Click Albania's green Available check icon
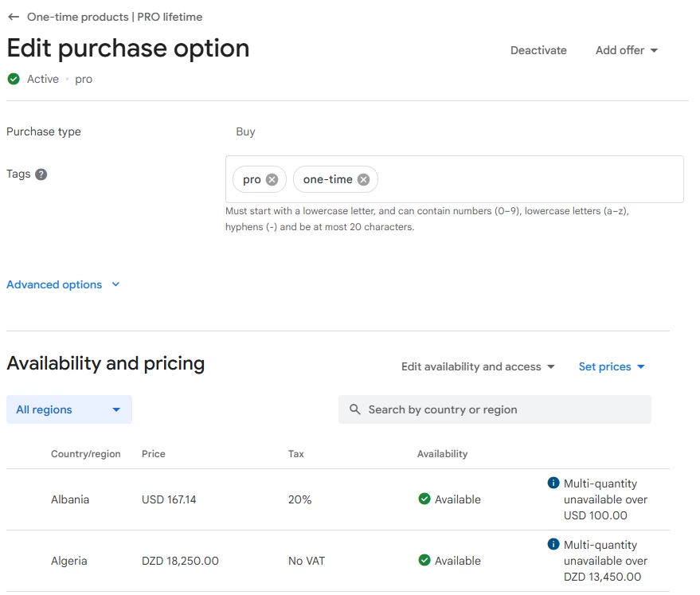700x595 pixels. click(x=424, y=499)
